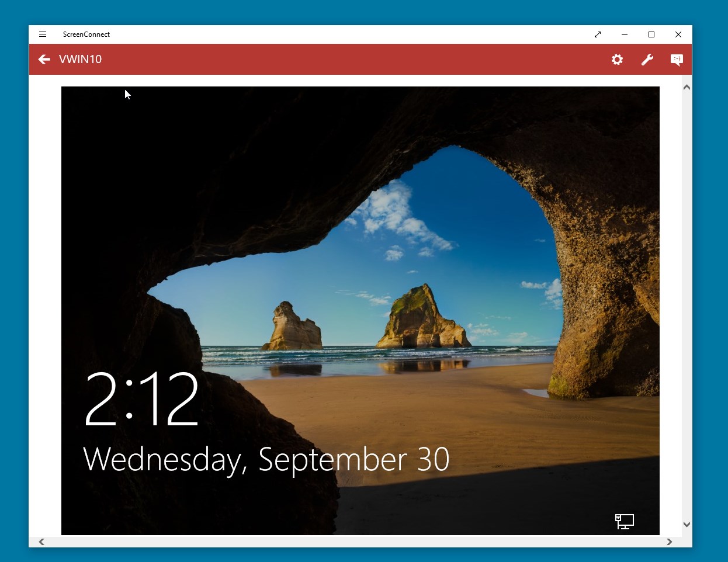Click the back arrow beside VWIN10
The width and height of the screenshot is (728, 562).
[44, 59]
